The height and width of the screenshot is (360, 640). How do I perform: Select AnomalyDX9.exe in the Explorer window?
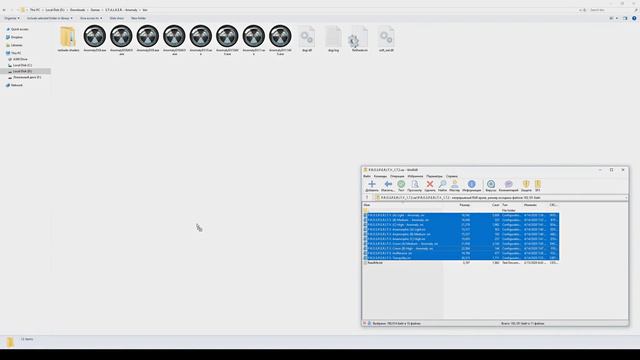148,39
